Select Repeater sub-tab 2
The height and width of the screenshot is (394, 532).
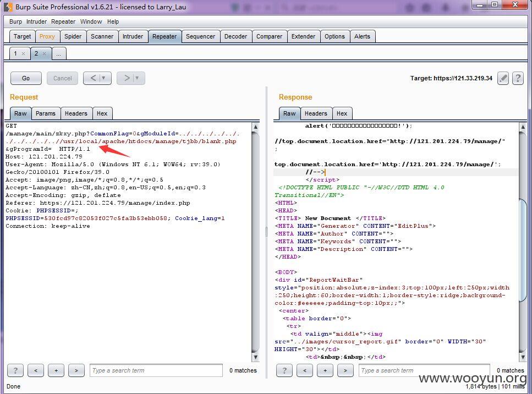36,53
